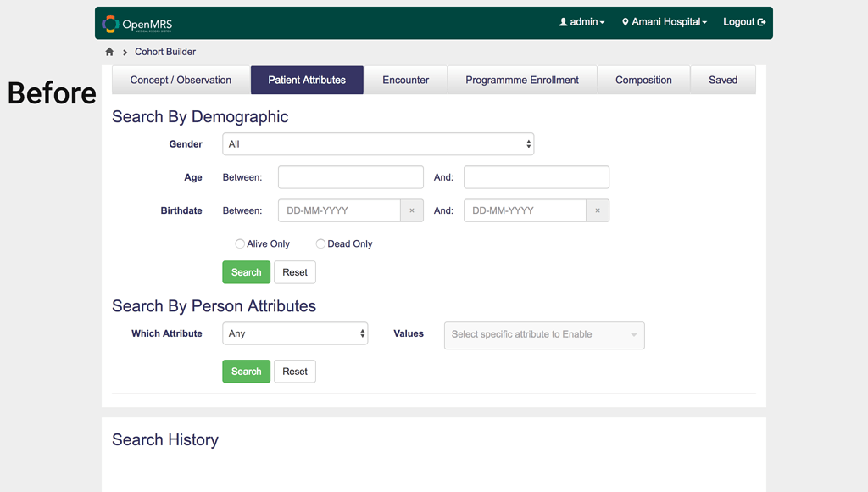Open the Programme Enrollment tab
868x492 pixels.
coord(522,80)
